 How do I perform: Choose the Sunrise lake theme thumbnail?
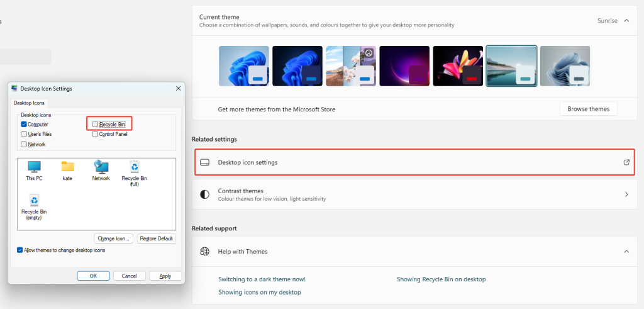click(x=511, y=66)
